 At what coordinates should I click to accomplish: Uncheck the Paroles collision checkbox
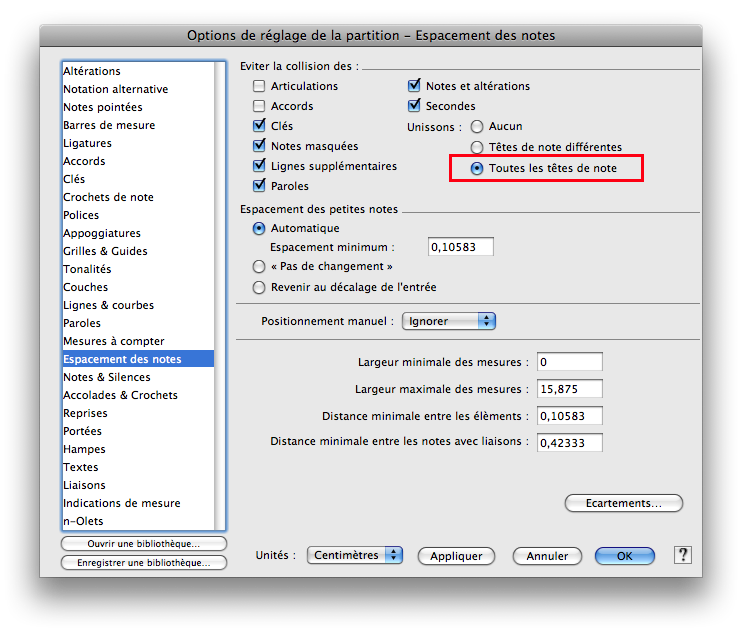click(x=259, y=186)
